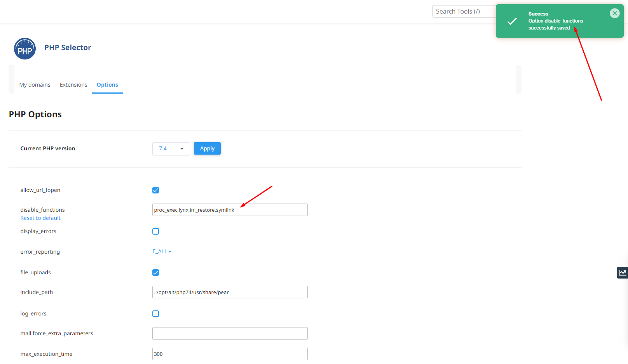The image size is (628, 364).
Task: Enable the display_errors checkbox
Action: click(155, 231)
